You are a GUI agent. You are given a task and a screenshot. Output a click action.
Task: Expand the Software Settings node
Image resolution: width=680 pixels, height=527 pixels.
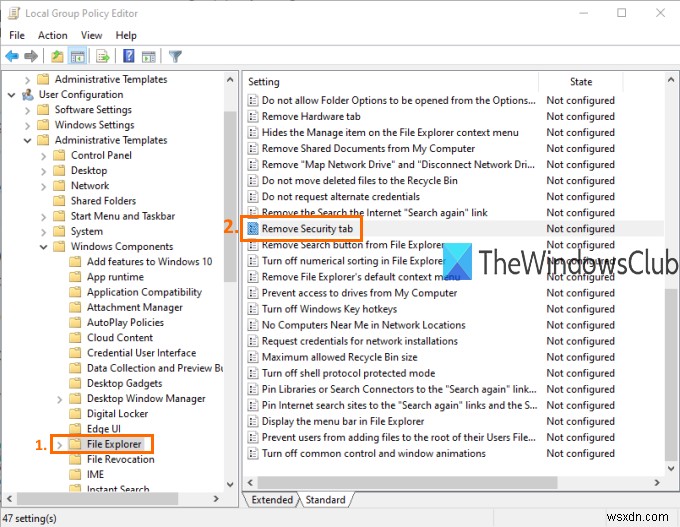click(x=28, y=110)
